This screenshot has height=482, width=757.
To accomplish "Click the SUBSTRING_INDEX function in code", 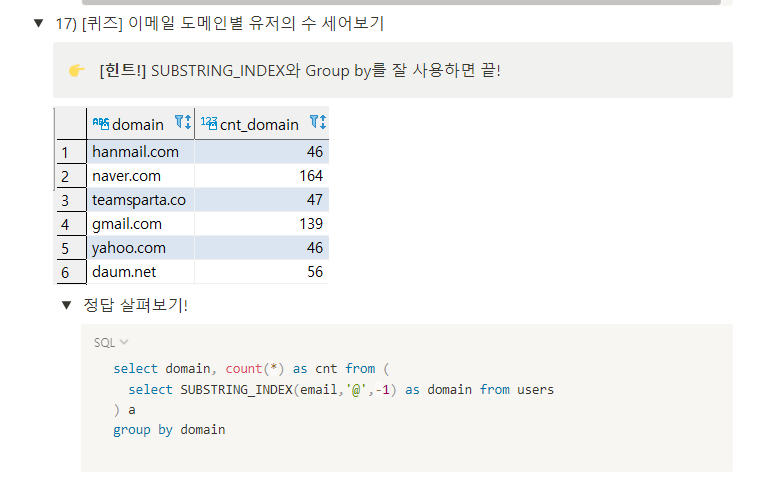I will (237, 389).
